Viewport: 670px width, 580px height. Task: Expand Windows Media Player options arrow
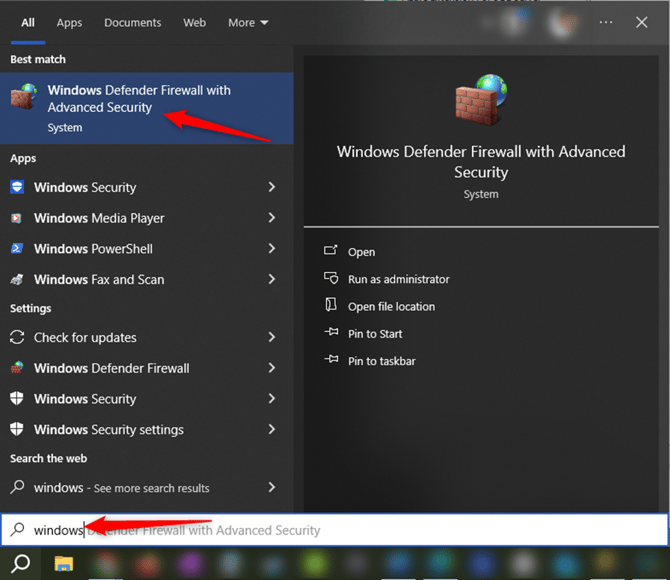click(272, 218)
